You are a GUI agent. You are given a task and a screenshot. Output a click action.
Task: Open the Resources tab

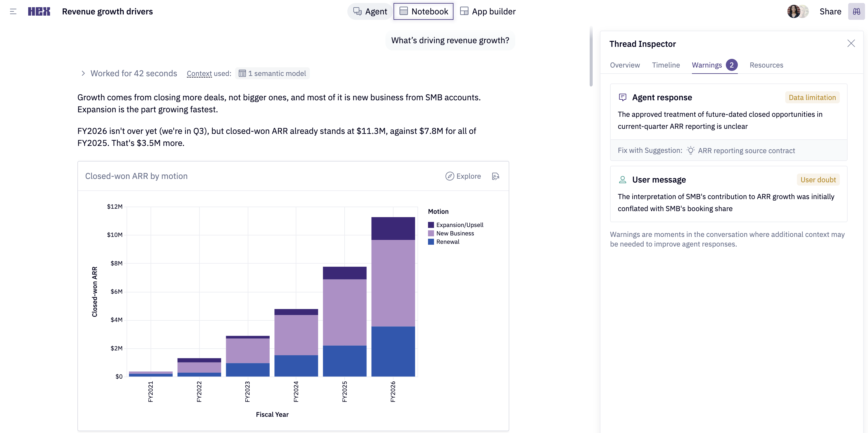[x=766, y=65]
